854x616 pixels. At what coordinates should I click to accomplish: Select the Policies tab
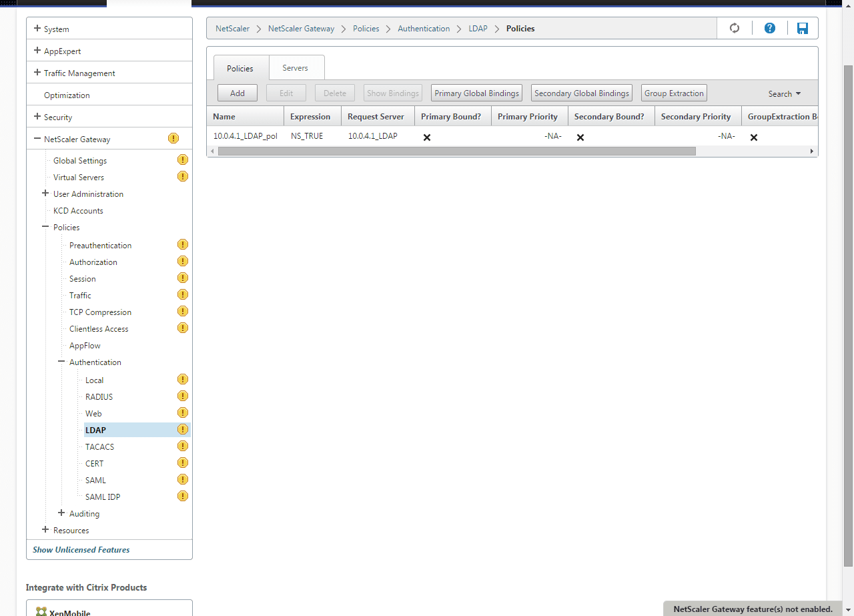pyautogui.click(x=240, y=69)
